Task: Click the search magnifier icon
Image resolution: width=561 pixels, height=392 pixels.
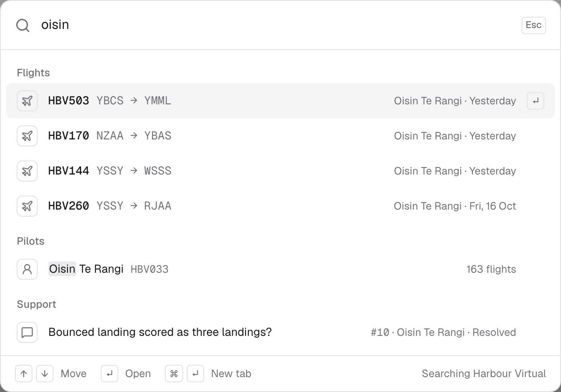Action: (23, 25)
